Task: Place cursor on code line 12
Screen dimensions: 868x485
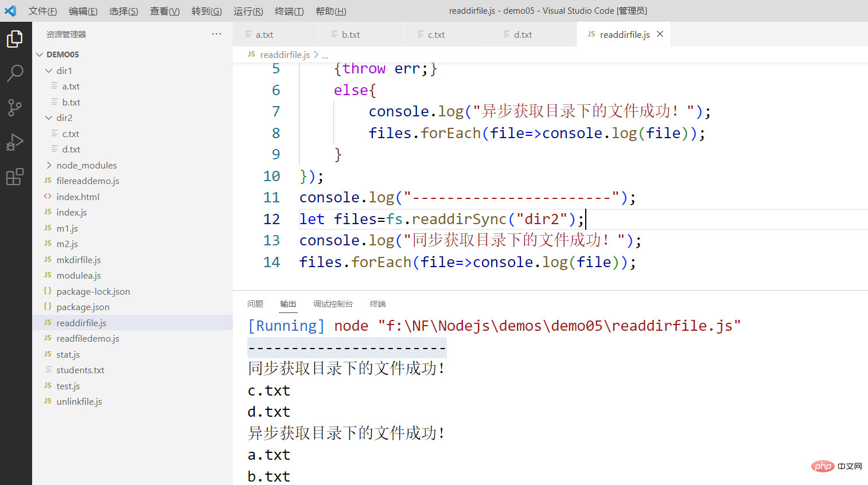Action: point(442,219)
